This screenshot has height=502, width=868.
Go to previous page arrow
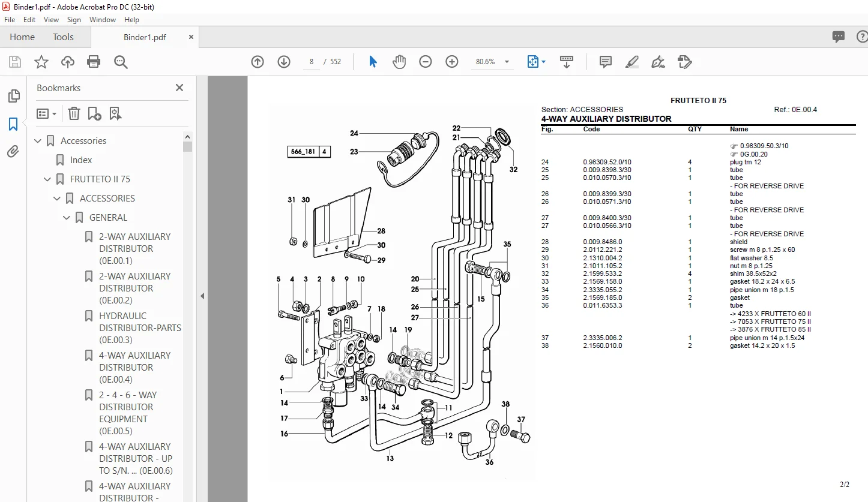tap(258, 62)
